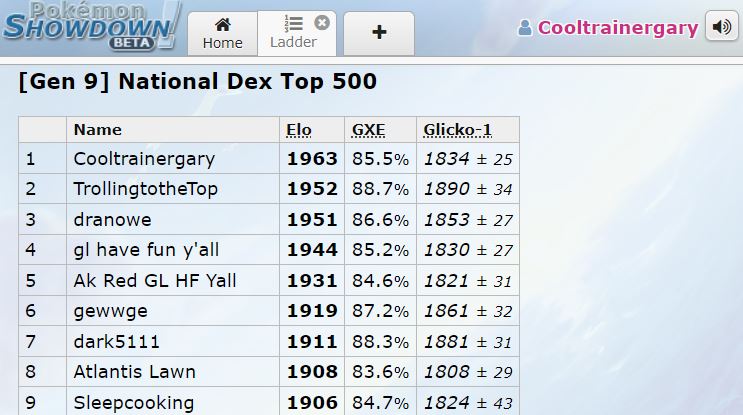Click the user avatar icon beside Cooltrainergary in the header
Screen dimensions: 743x415
(525, 27)
